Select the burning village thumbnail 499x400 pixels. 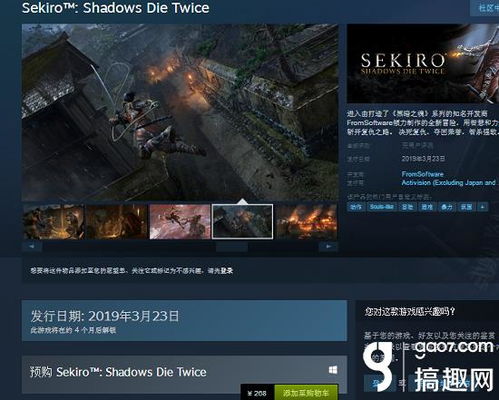click(306, 222)
